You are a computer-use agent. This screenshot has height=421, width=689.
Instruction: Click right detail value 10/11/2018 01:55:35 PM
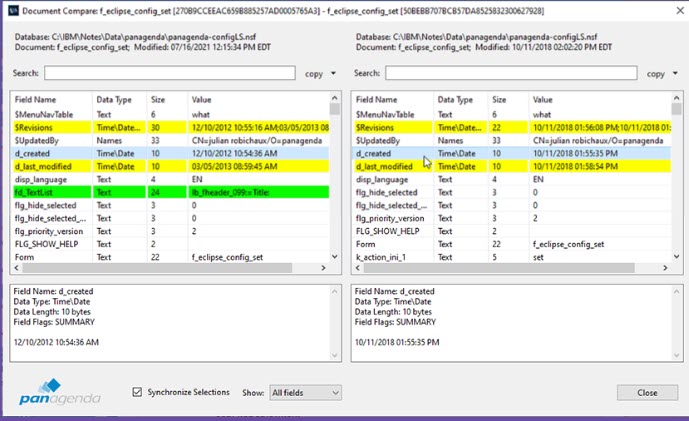[397, 342]
